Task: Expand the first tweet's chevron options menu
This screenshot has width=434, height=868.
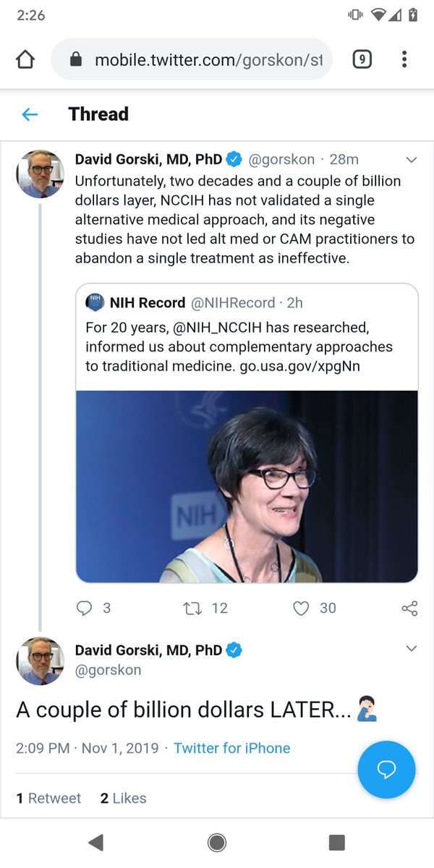Action: click(411, 160)
